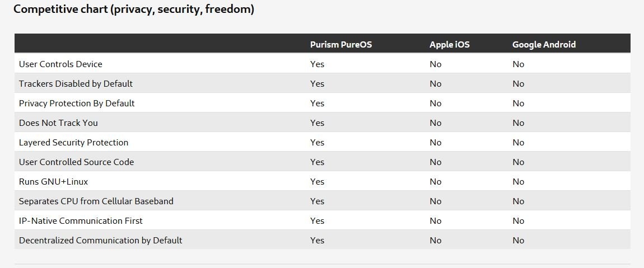The height and width of the screenshot is (268, 644).
Task: Click the "Privacy Protection By Default" label
Action: pyautogui.click(x=77, y=104)
